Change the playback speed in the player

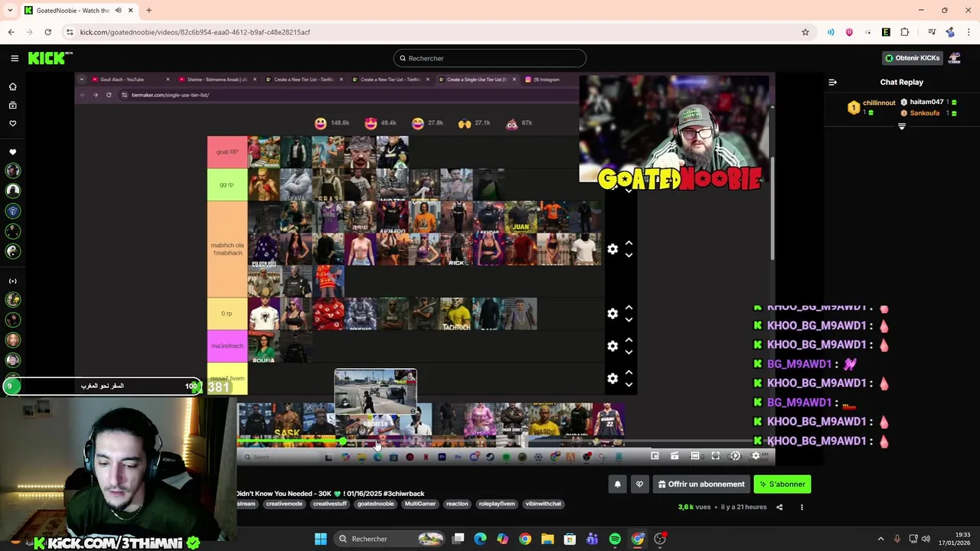[735, 456]
